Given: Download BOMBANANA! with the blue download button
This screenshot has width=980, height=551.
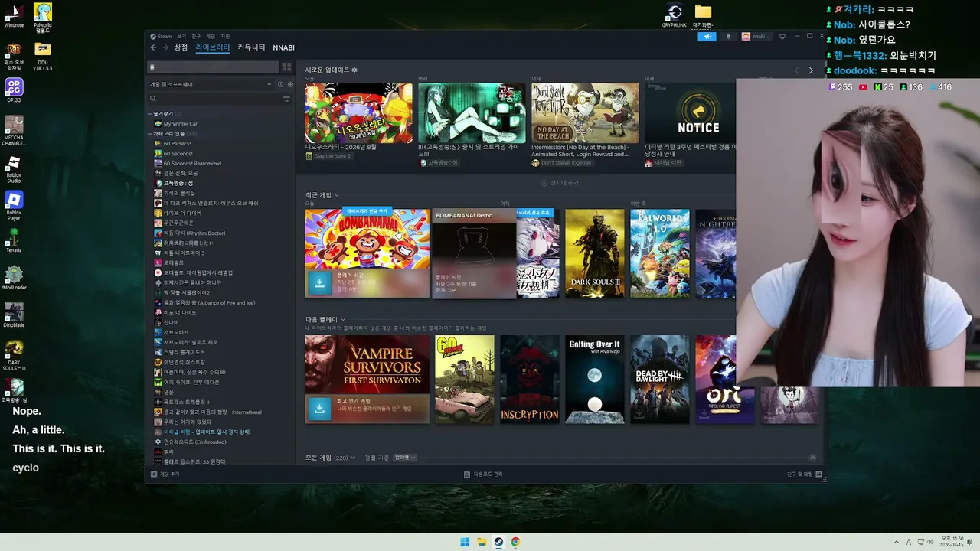Looking at the screenshot, I should (x=318, y=282).
